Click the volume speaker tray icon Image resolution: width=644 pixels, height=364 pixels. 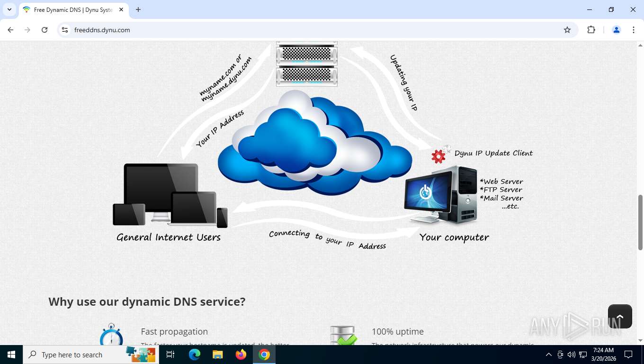pos(572,355)
